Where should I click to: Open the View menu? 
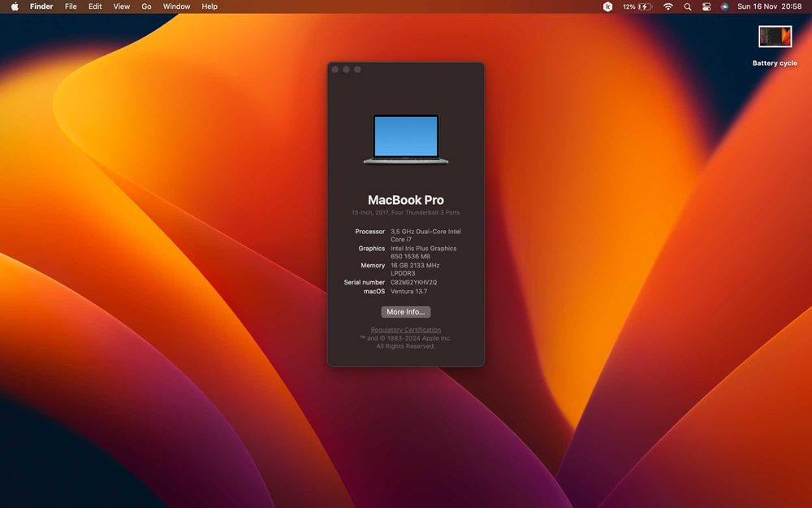(122, 7)
